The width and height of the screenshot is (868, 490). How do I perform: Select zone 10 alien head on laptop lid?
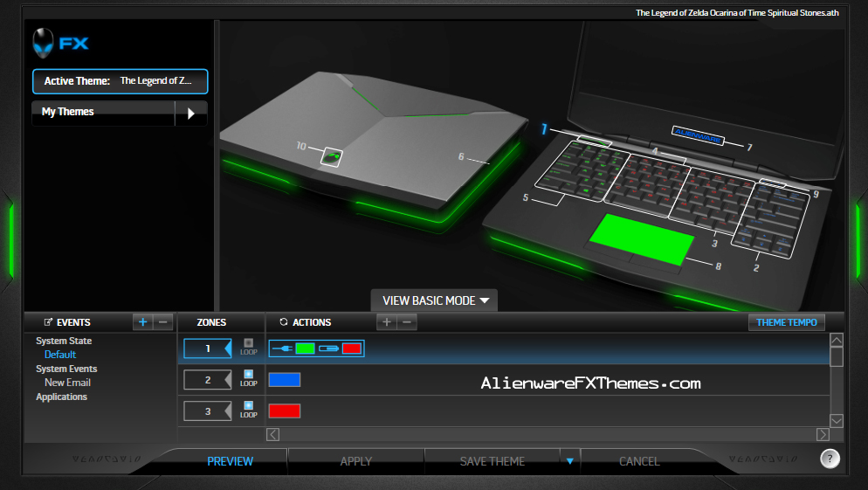tap(332, 156)
